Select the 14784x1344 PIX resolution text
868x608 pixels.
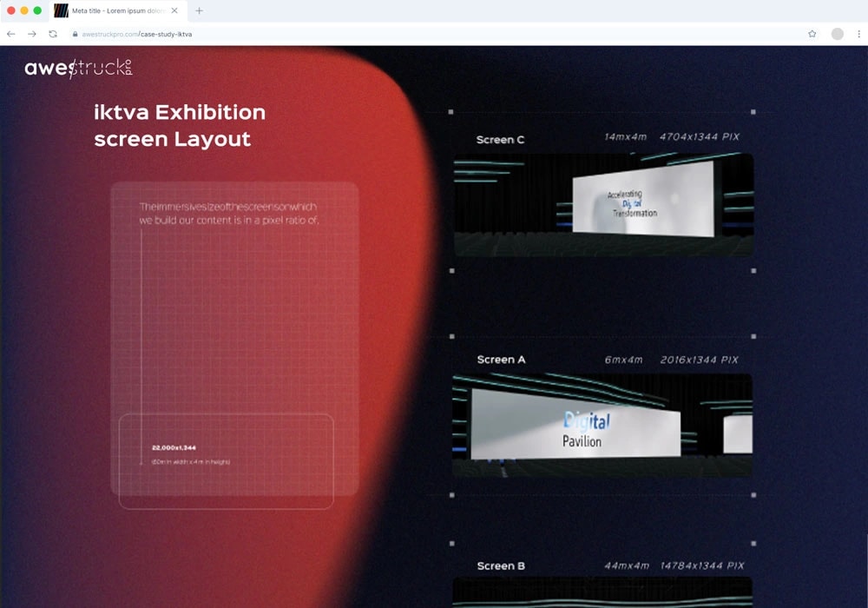702,566
